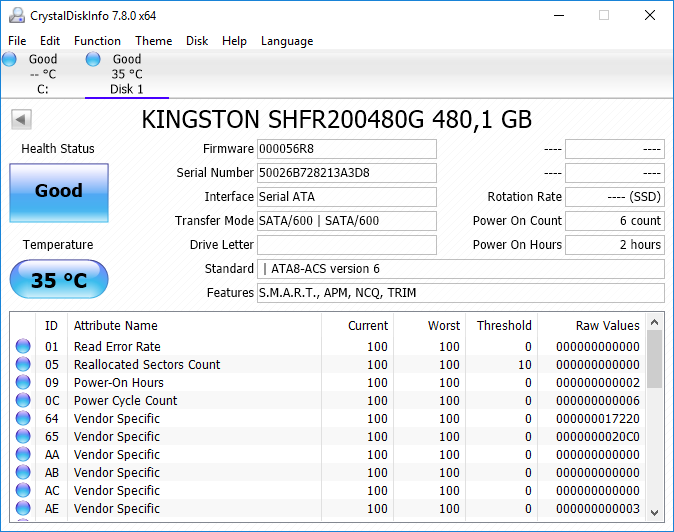Select the Power Cycle Count attribute name
This screenshot has width=674, height=532.
(x=126, y=401)
